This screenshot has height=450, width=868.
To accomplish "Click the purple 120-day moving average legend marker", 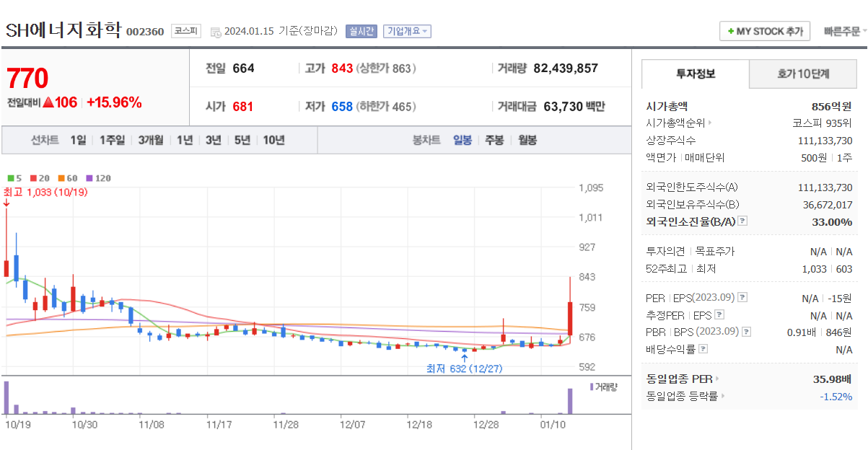I will [89, 178].
